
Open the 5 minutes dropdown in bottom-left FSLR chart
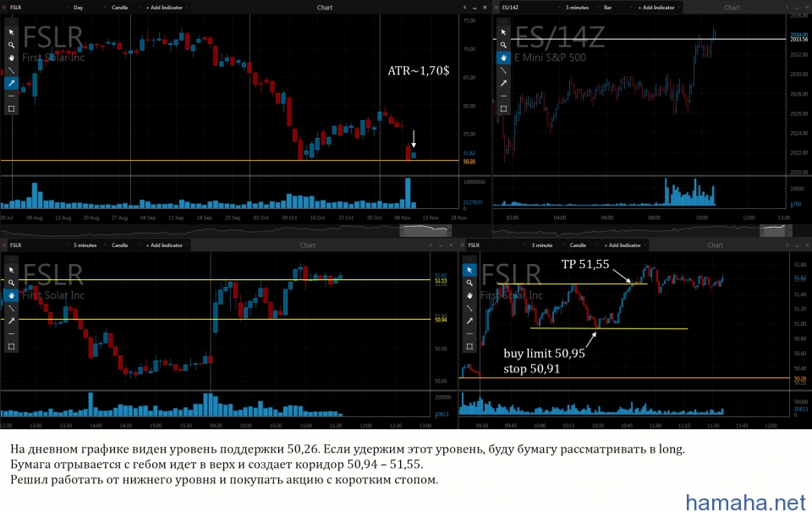coord(89,245)
